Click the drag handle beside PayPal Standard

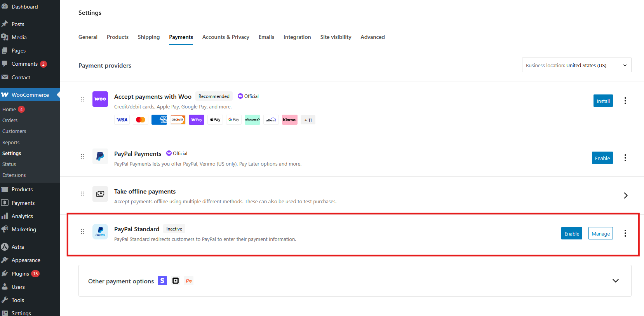(82, 232)
